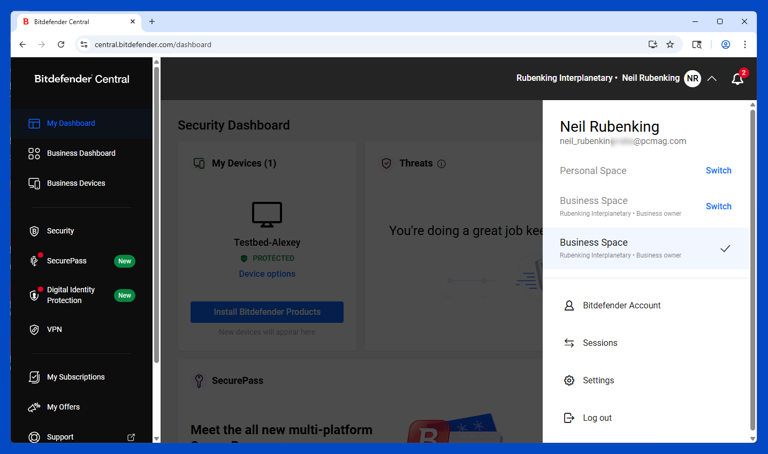This screenshot has height=454, width=768.
Task: Click the Neil Rubenking name in header
Action: tap(650, 78)
